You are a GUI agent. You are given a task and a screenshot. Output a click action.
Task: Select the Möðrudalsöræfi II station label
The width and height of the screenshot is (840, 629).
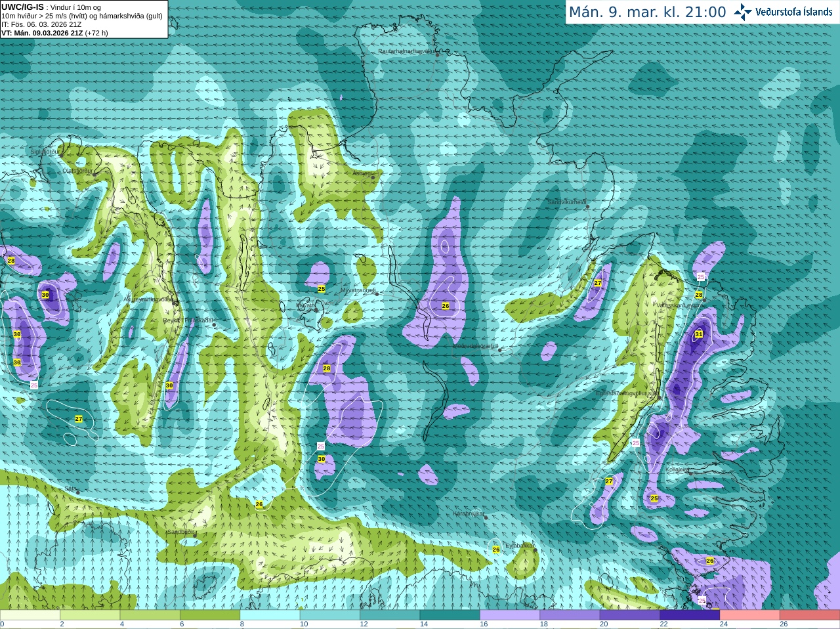(476, 345)
